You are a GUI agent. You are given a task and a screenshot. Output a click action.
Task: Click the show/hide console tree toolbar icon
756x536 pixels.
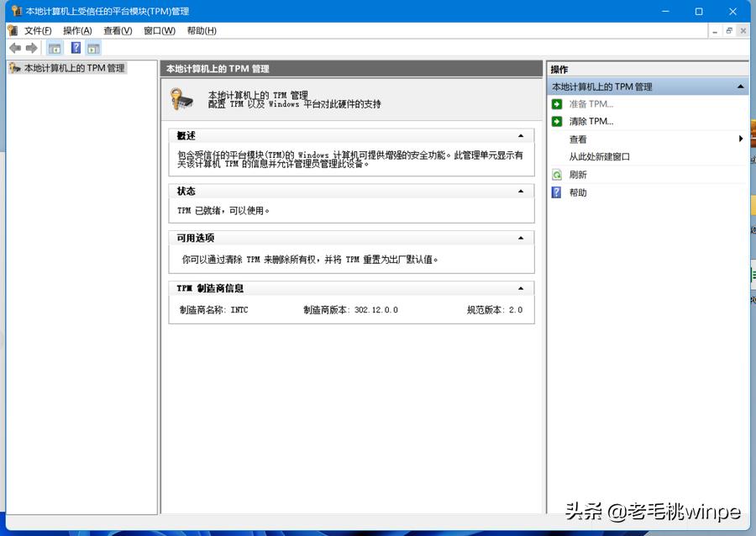(x=55, y=48)
